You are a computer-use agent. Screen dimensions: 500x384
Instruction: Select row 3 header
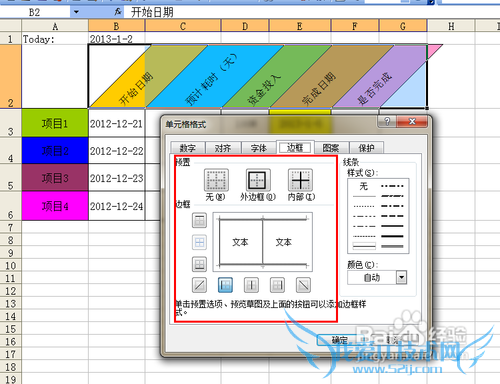(11, 123)
